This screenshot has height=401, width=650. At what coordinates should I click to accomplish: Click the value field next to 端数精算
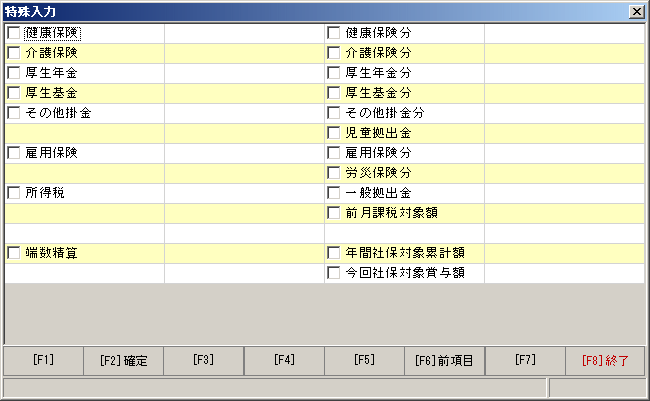coord(245,253)
